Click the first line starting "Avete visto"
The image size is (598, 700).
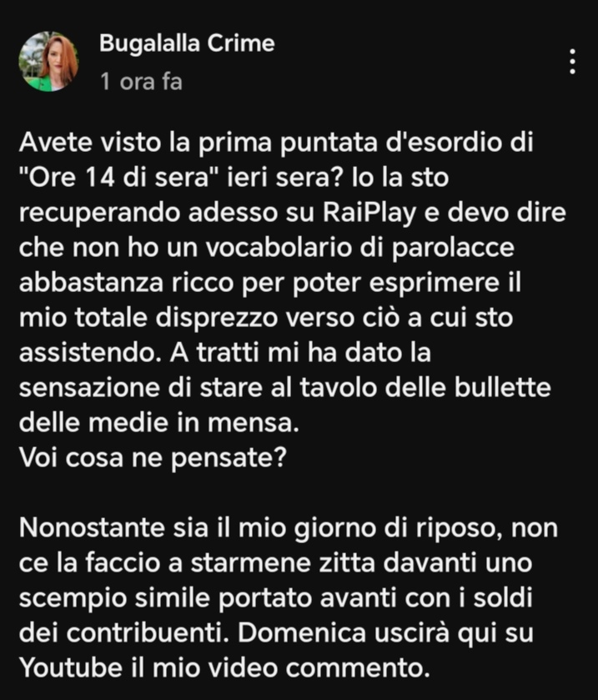click(276, 143)
